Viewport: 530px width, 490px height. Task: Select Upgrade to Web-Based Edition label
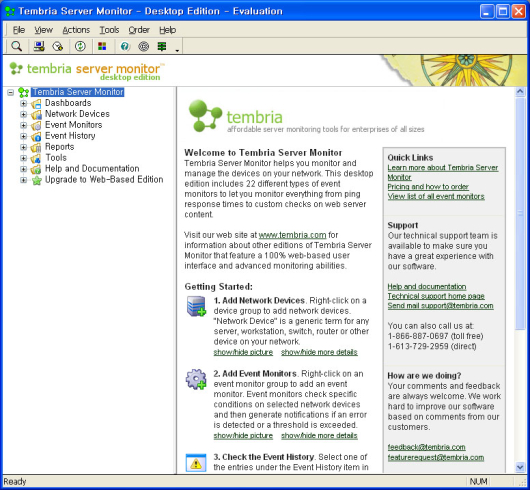click(x=104, y=180)
